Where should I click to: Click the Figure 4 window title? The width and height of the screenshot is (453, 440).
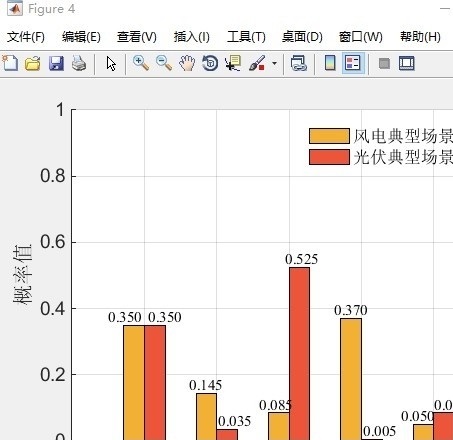coord(51,9)
